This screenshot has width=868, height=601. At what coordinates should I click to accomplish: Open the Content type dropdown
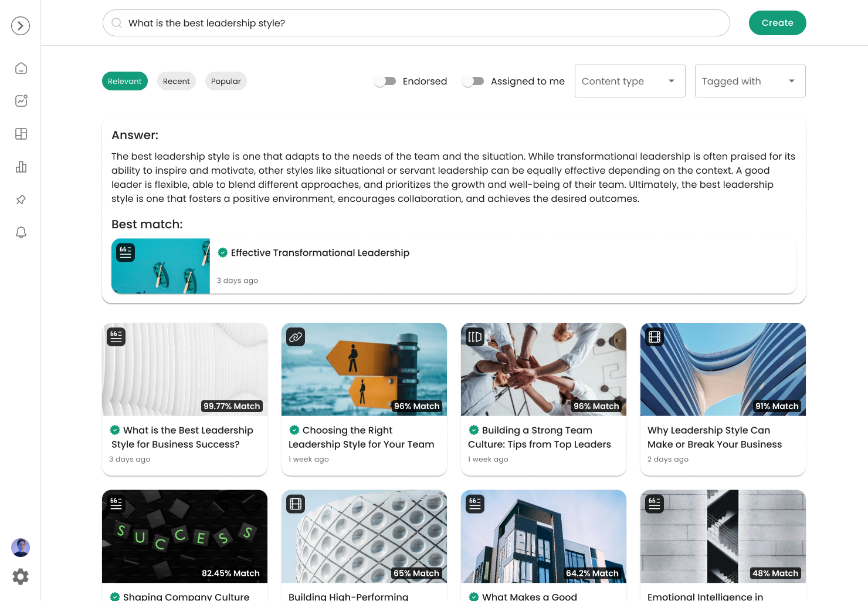click(630, 81)
